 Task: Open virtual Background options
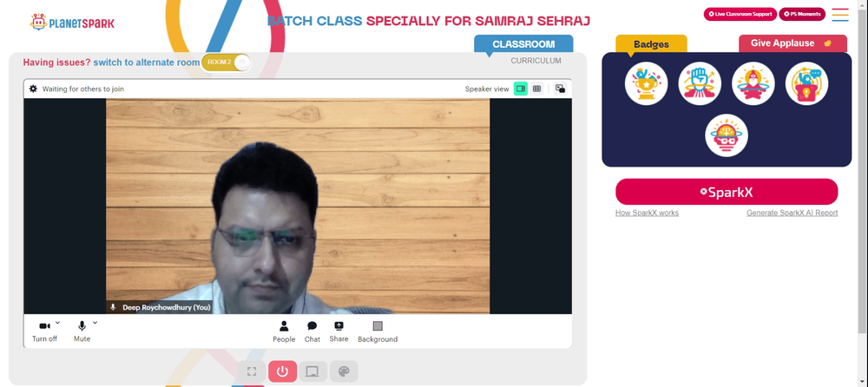click(378, 331)
